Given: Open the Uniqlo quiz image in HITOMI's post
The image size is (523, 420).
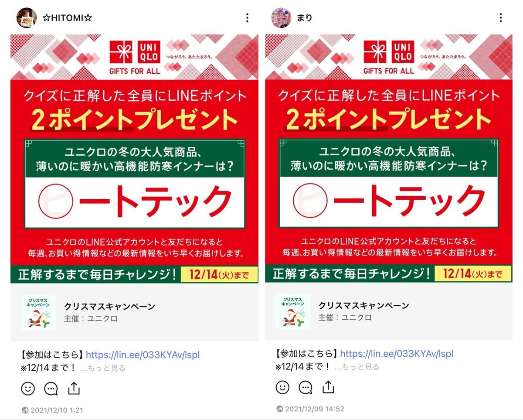Looking at the screenshot, I should (134, 159).
